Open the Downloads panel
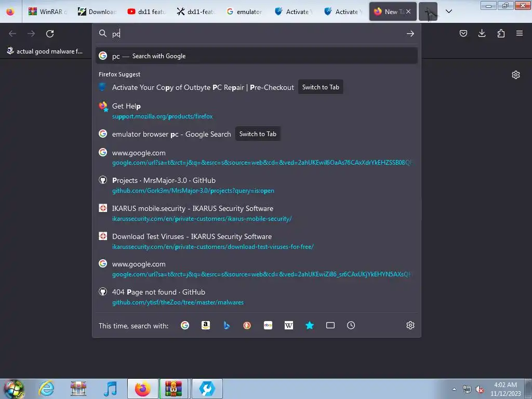532x399 pixels. [482, 33]
